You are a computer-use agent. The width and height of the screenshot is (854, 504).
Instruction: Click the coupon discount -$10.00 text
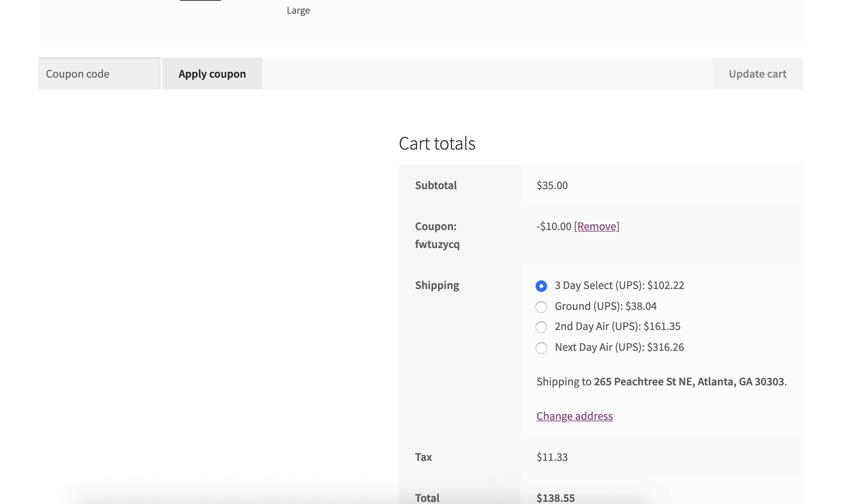click(554, 226)
